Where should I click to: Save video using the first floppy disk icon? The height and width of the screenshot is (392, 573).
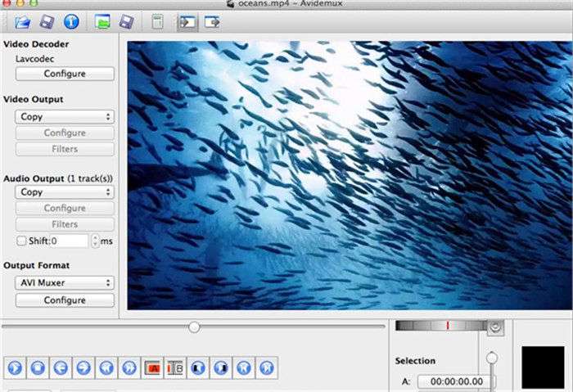(x=47, y=22)
